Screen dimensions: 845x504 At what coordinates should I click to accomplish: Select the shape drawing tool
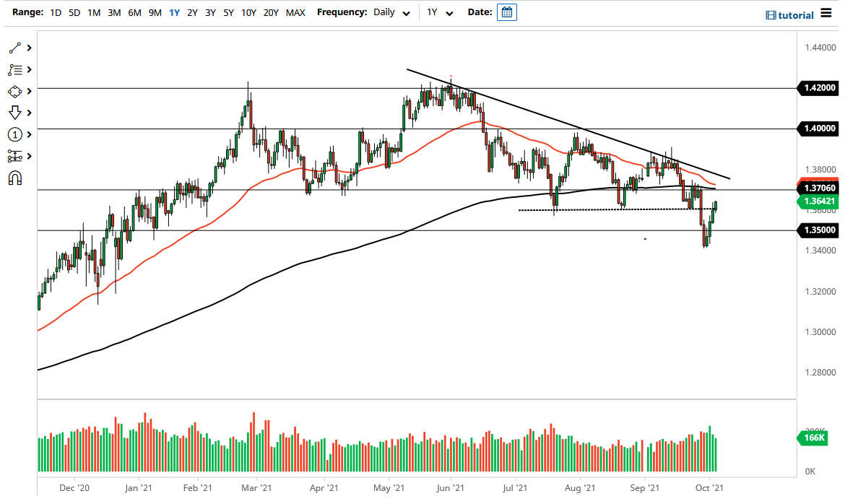[14, 91]
